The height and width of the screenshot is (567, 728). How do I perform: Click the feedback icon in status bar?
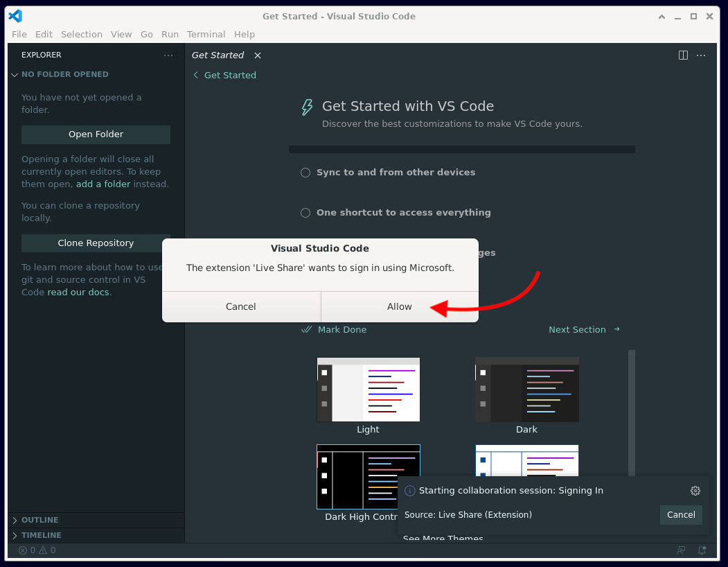tap(681, 550)
